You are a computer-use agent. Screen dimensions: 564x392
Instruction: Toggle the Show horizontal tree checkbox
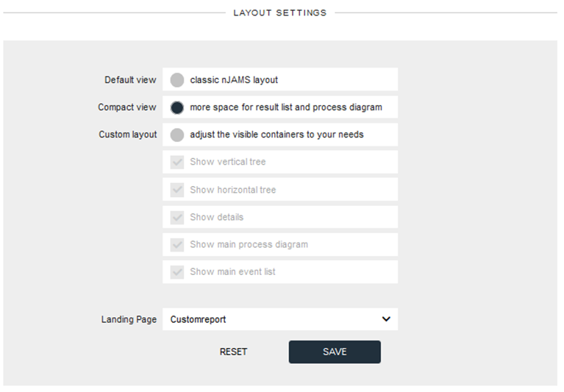point(177,190)
